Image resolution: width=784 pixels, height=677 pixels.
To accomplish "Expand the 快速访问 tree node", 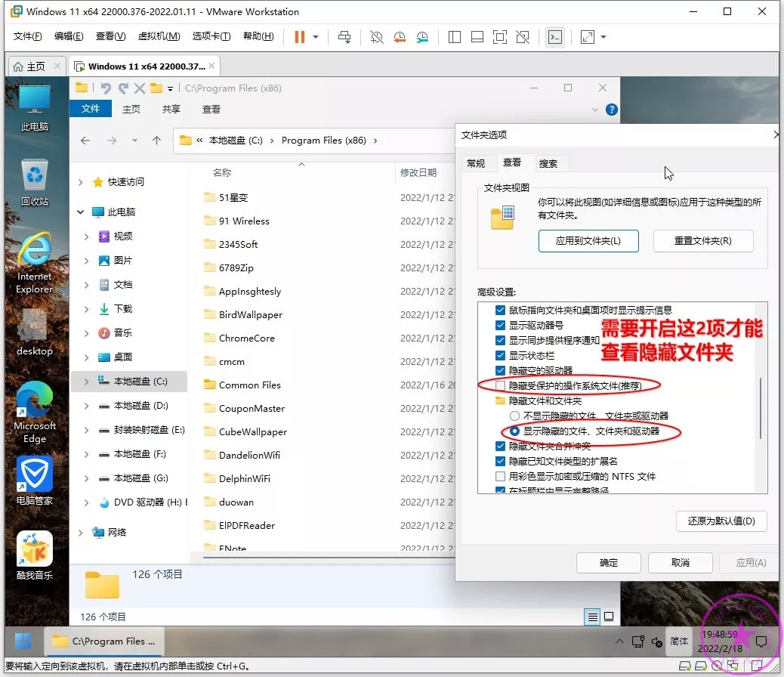I will point(81,182).
